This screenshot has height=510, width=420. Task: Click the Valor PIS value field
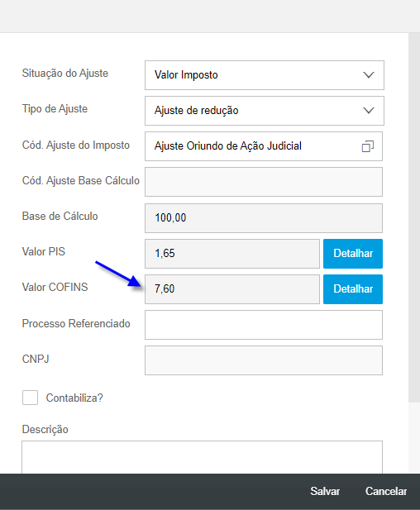tap(232, 254)
